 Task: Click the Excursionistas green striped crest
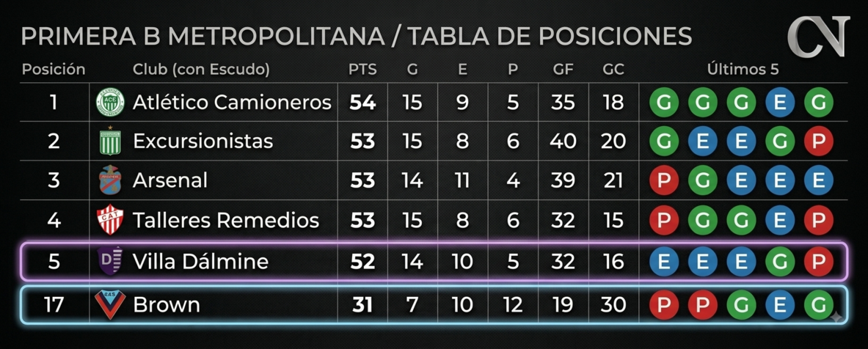tap(109, 142)
